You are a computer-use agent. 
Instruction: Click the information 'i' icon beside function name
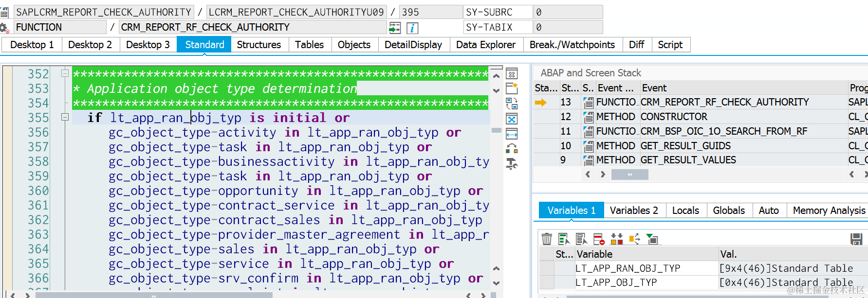coord(412,28)
